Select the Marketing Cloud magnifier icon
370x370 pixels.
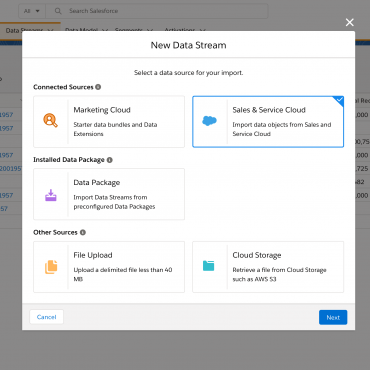pos(51,121)
